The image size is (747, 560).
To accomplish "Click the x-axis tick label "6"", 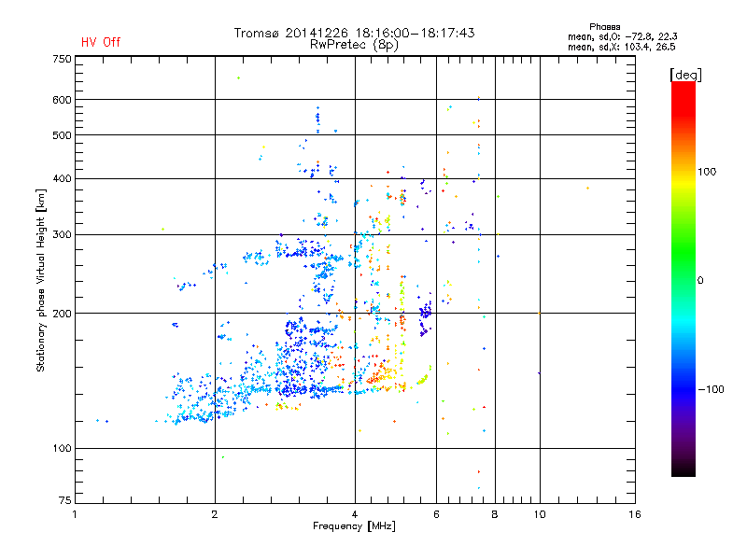I will 436,514.
